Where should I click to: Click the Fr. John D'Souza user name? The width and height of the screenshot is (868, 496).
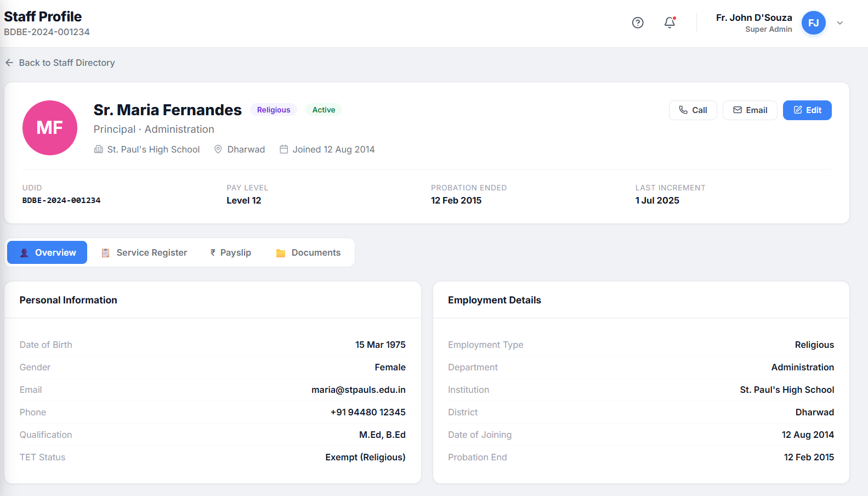(754, 18)
